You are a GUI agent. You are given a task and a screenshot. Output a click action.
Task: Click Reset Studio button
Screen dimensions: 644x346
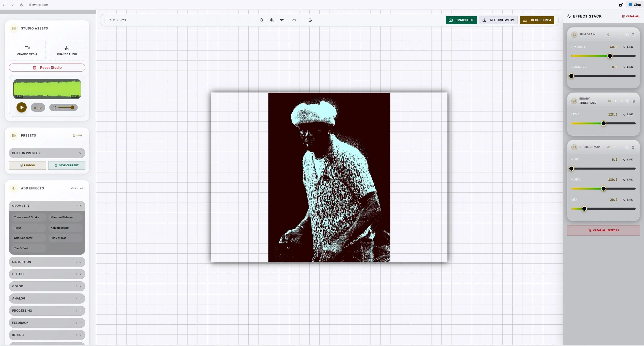[47, 67]
